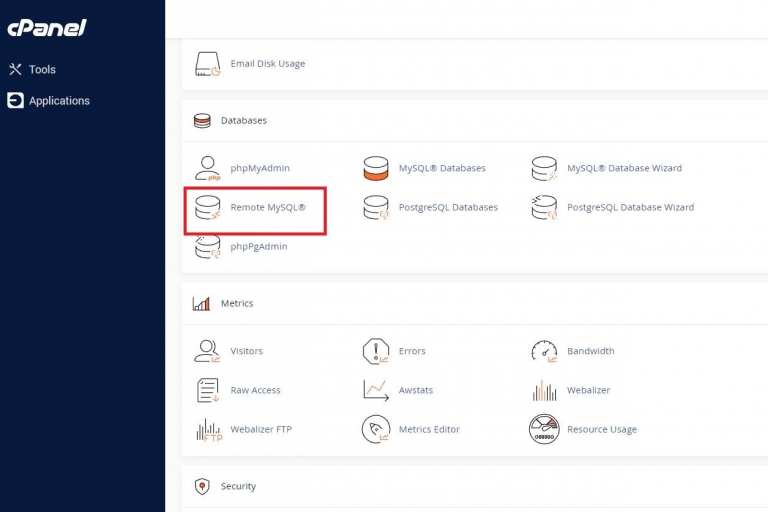Open PostgreSQL Database Wizard link
Image resolution: width=768 pixels, height=512 pixels.
(630, 207)
